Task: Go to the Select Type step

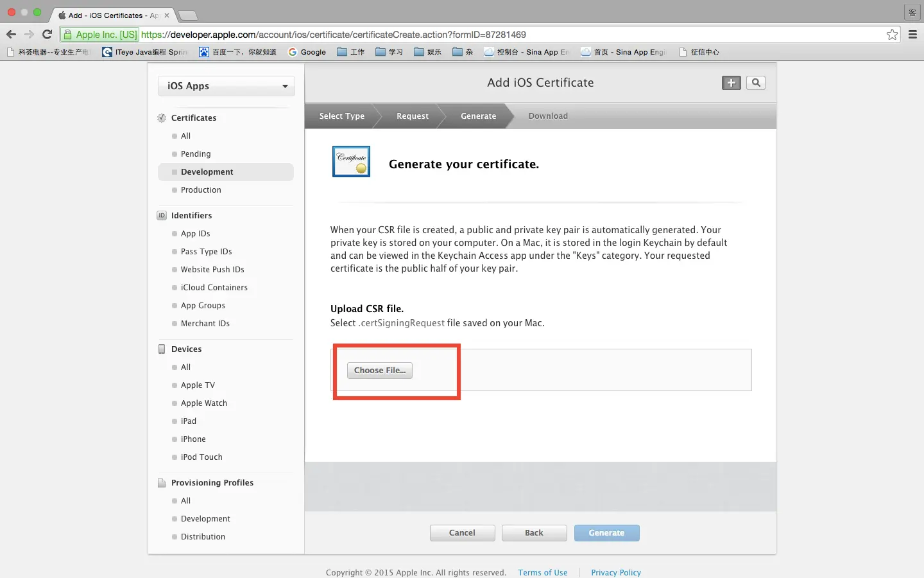Action: [x=341, y=116]
